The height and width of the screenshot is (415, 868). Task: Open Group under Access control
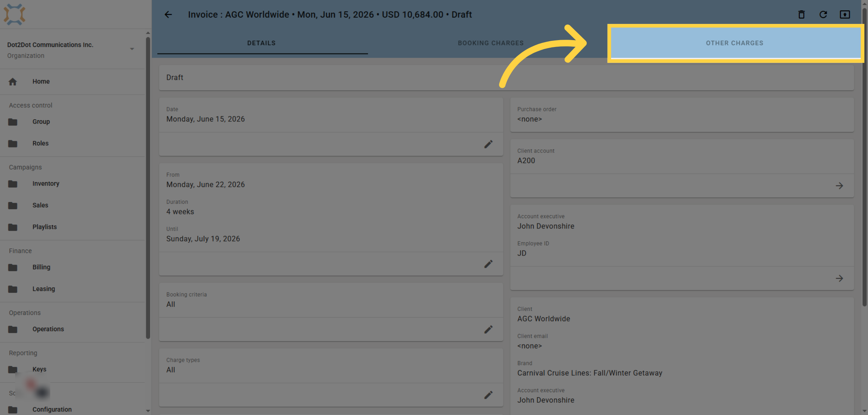41,122
